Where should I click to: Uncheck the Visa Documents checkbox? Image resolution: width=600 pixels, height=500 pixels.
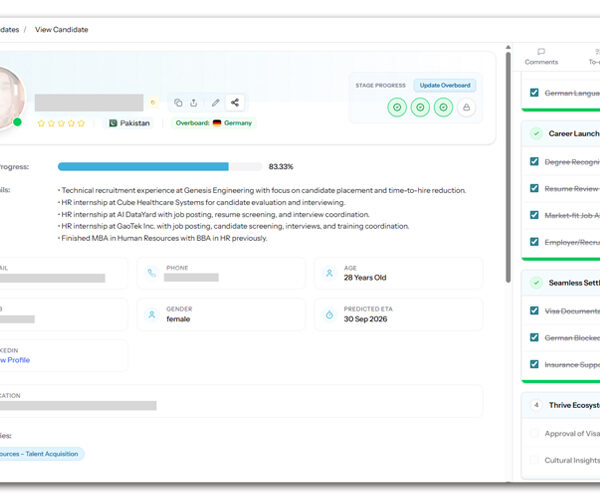tap(534, 310)
